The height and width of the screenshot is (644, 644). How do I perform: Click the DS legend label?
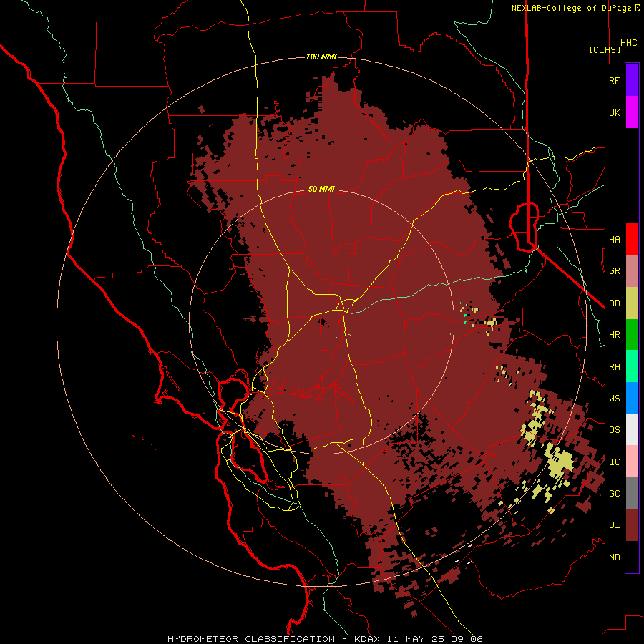(614, 429)
